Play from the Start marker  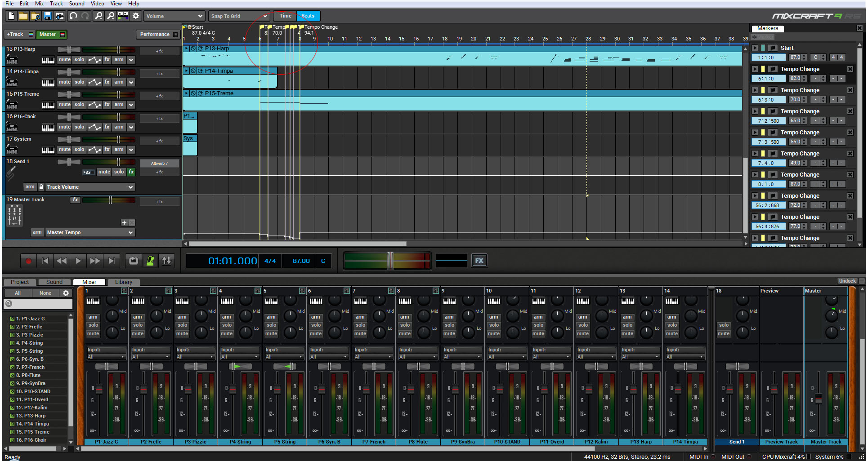click(x=755, y=48)
